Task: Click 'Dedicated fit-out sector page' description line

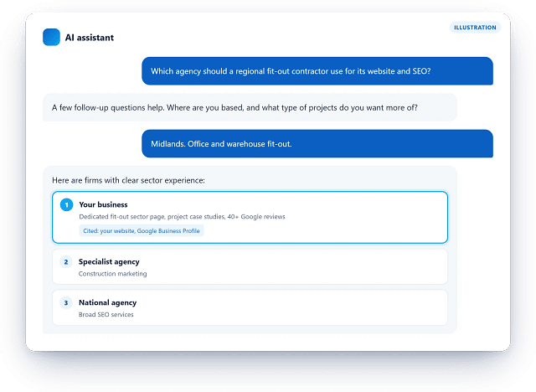Action: click(x=182, y=217)
